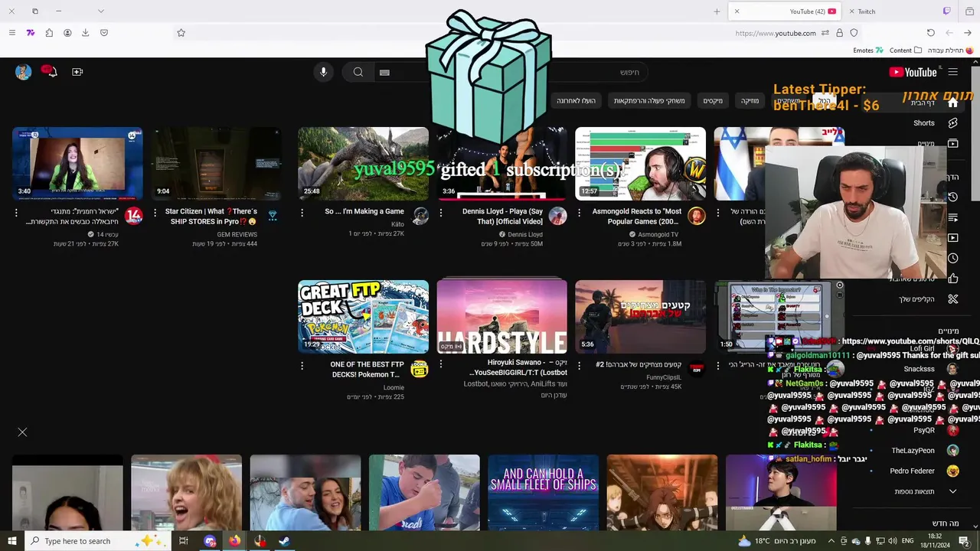Screen dimensions: 980x551
Task: Open Your clips scissors icon
Action: coord(952,298)
